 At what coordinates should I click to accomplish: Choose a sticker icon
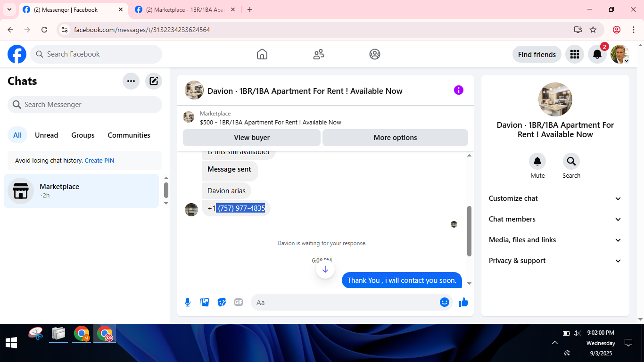click(x=222, y=302)
